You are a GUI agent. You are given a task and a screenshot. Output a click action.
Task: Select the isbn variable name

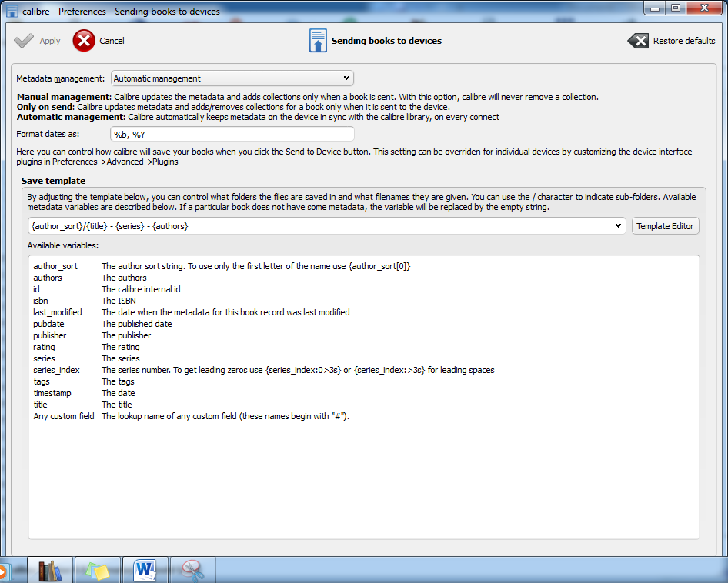coord(40,301)
